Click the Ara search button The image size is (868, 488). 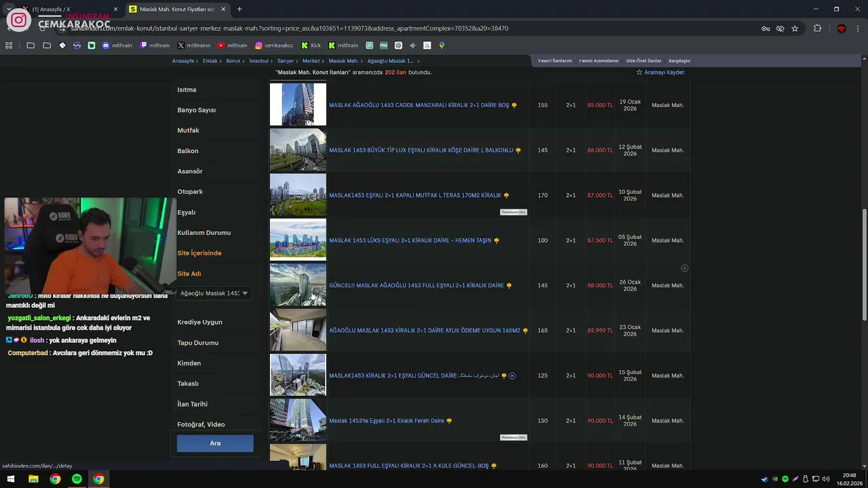pyautogui.click(x=215, y=443)
